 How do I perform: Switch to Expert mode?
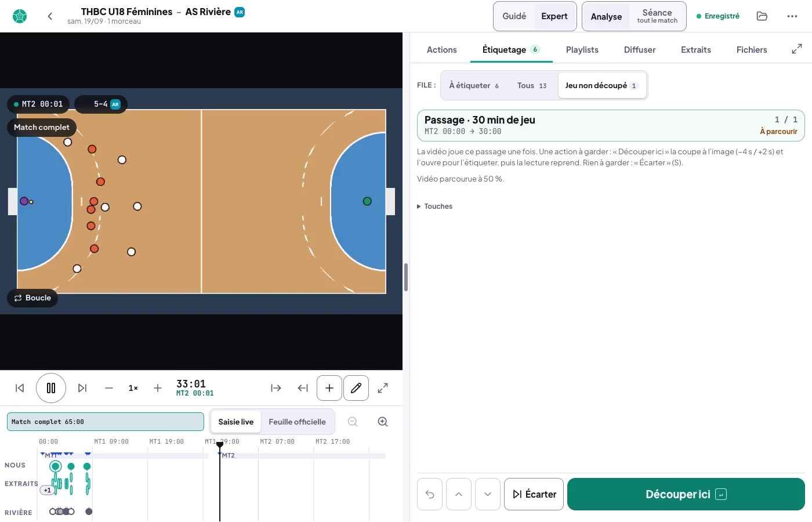point(554,16)
